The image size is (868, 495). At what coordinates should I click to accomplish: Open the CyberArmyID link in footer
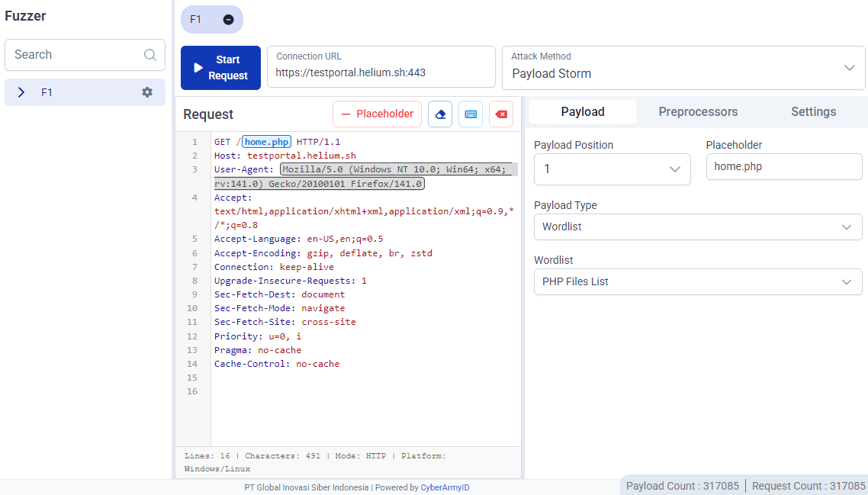pyautogui.click(x=445, y=487)
